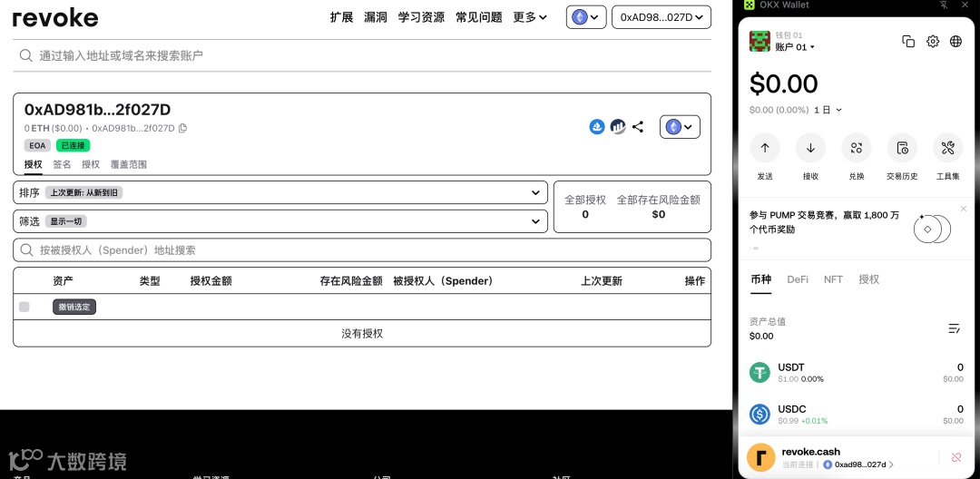Switch to the 覆盖范围 tab
The image size is (980, 479).
pyautogui.click(x=129, y=164)
